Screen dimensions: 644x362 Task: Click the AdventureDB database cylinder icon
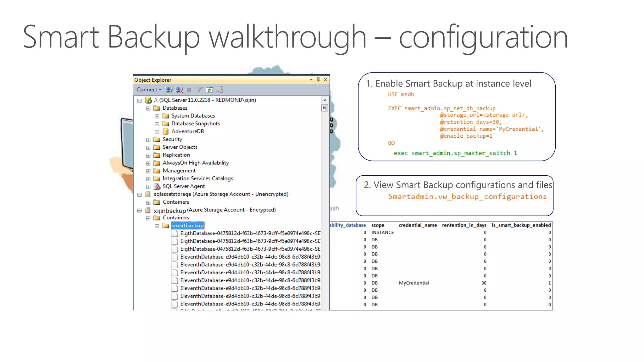click(x=166, y=131)
